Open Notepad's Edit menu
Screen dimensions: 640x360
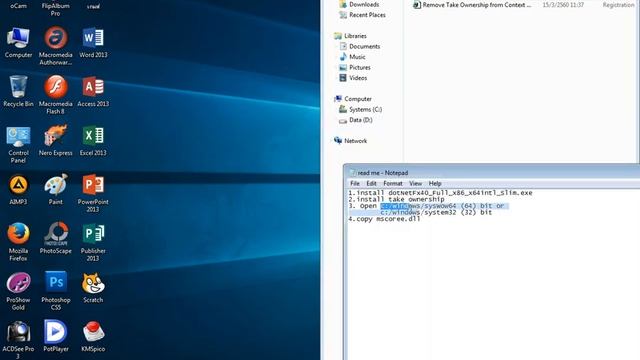371,184
